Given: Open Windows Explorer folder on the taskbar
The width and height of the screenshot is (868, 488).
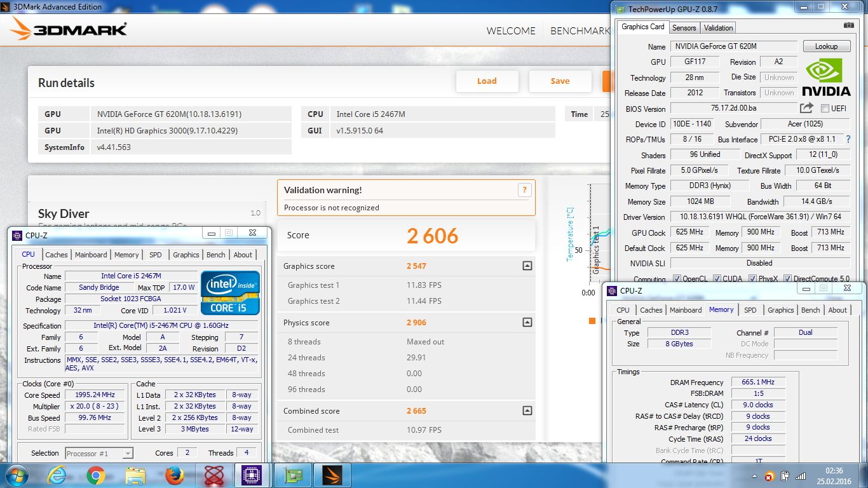Looking at the screenshot, I should (x=135, y=475).
